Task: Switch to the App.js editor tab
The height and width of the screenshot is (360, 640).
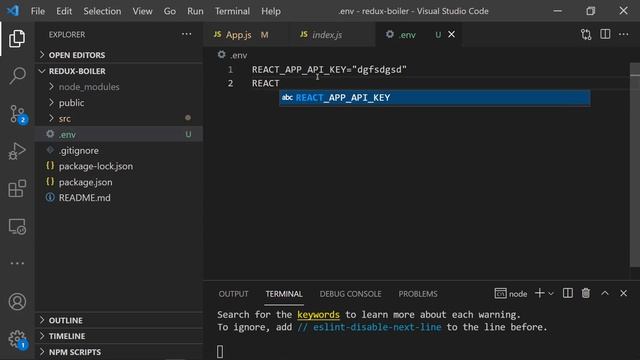Action: click(x=246, y=35)
